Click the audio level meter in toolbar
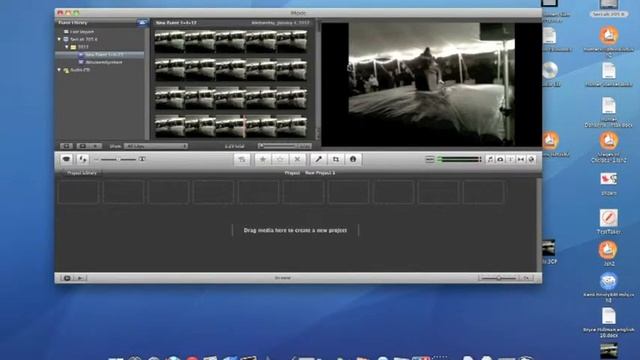 point(459,159)
